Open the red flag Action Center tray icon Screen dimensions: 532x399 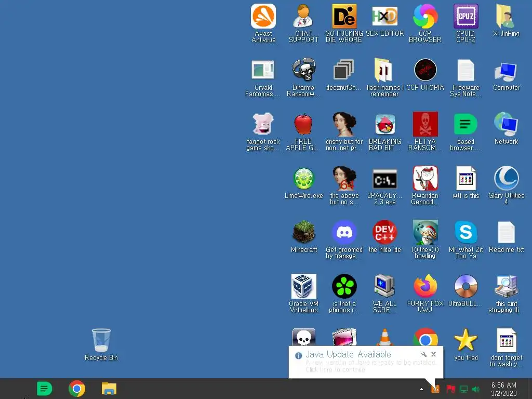click(x=450, y=389)
